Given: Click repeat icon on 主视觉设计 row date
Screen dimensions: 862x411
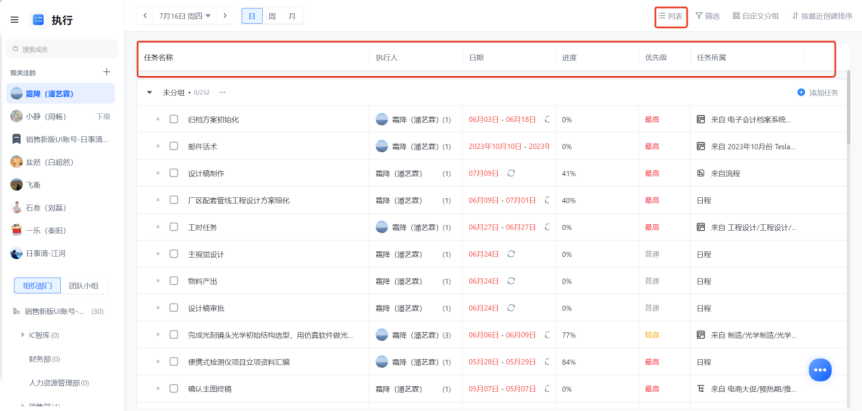Looking at the screenshot, I should (x=511, y=254).
